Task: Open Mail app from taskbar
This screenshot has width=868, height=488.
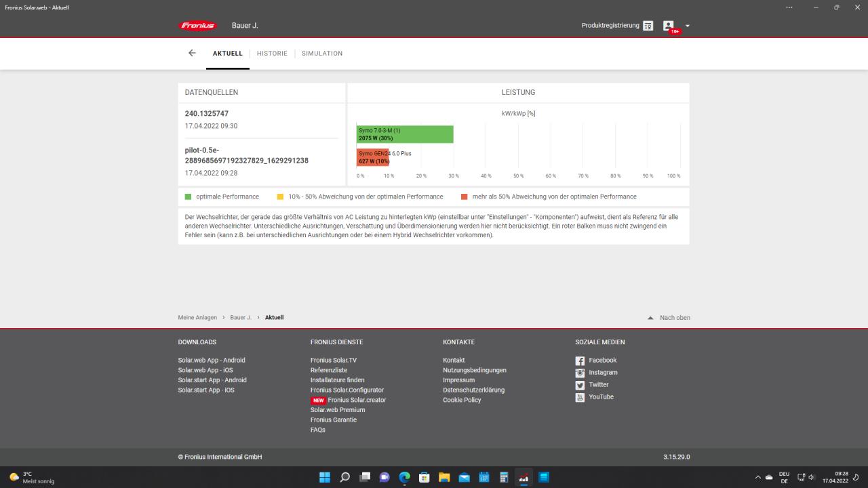Action: coord(465,477)
